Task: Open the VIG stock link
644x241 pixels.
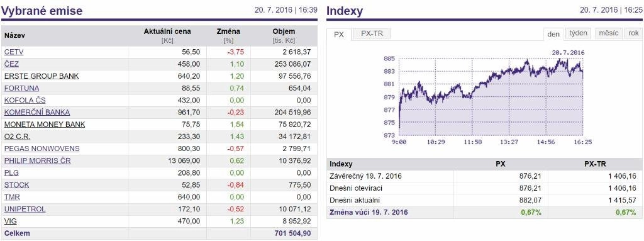Action: click(x=10, y=221)
